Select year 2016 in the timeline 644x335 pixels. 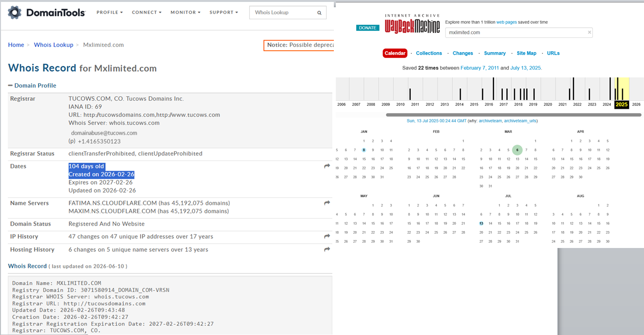point(489,104)
